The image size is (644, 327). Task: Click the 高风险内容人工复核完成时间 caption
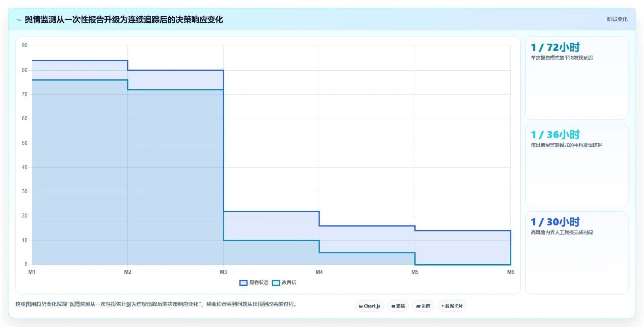point(562,233)
